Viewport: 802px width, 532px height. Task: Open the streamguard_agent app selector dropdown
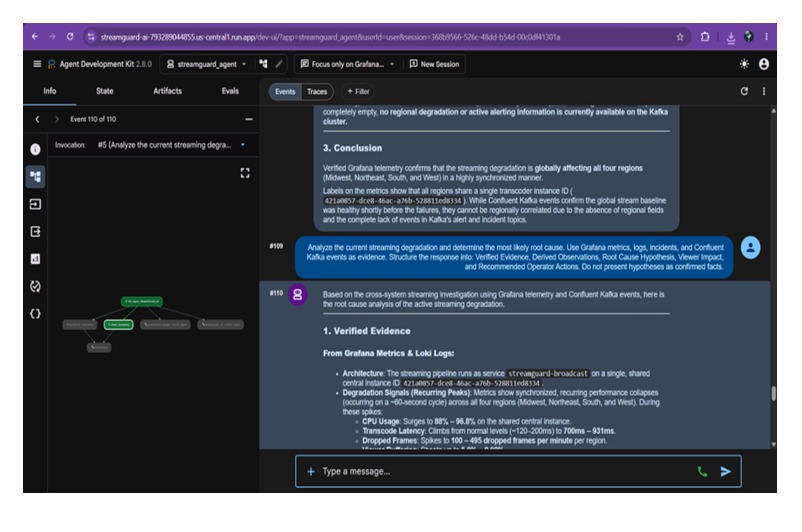coord(207,64)
